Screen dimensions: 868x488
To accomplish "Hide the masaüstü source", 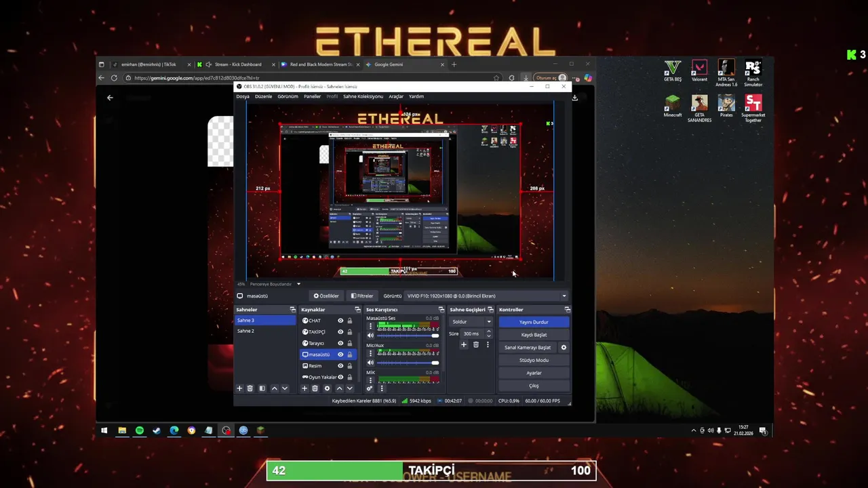I will point(340,354).
